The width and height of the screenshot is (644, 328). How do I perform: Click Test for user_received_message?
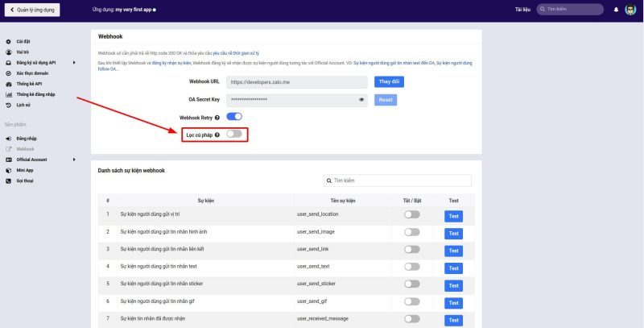tap(453, 320)
